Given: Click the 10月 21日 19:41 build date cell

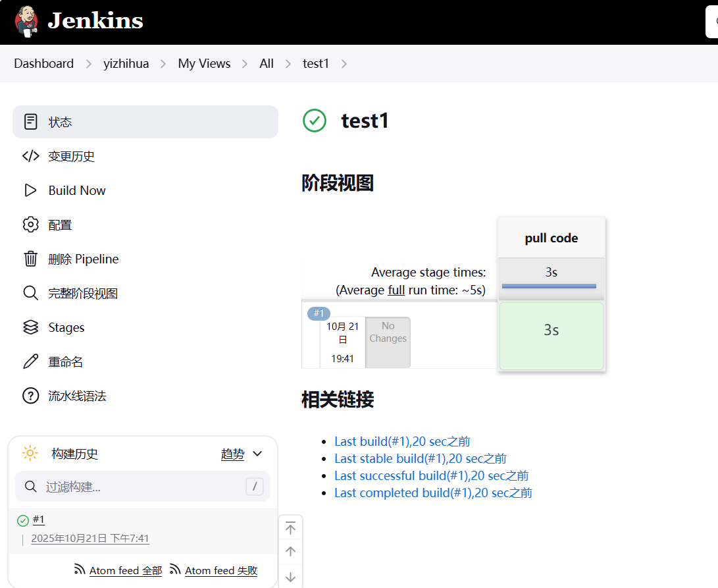Looking at the screenshot, I should [342, 342].
